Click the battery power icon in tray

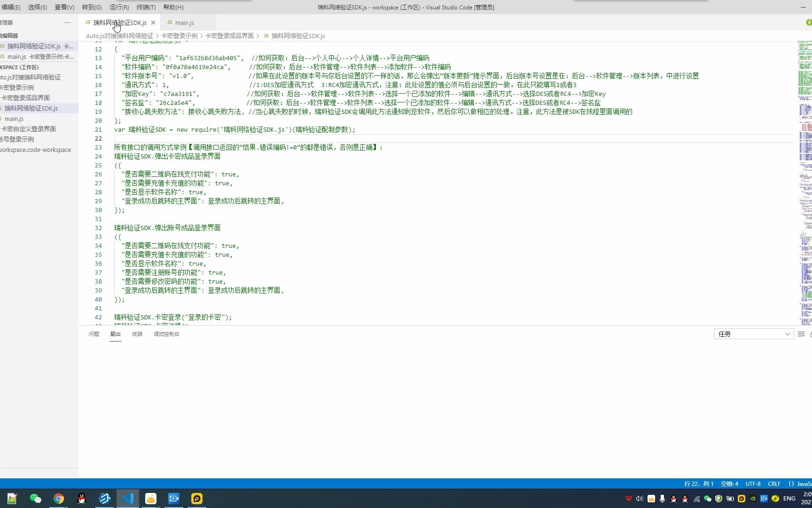coord(730,499)
